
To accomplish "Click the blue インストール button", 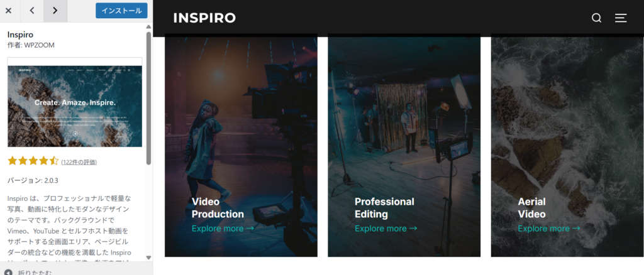I will pos(121,11).
